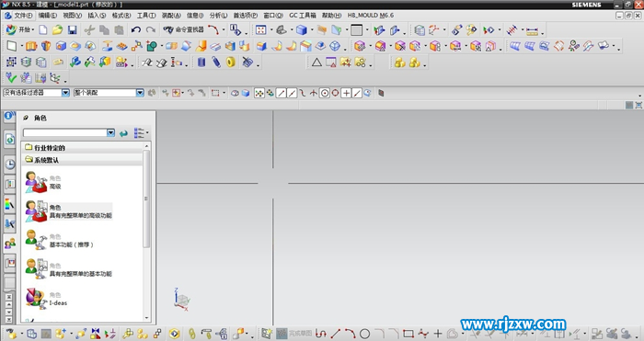Select the Rectangle sketch tool in bottom toolbar
This screenshot has width=644, height=341.
[x=408, y=334]
